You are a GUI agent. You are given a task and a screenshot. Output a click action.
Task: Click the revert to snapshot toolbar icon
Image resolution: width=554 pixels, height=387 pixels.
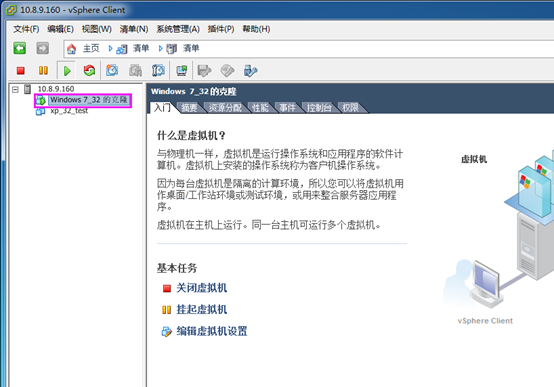[x=135, y=70]
